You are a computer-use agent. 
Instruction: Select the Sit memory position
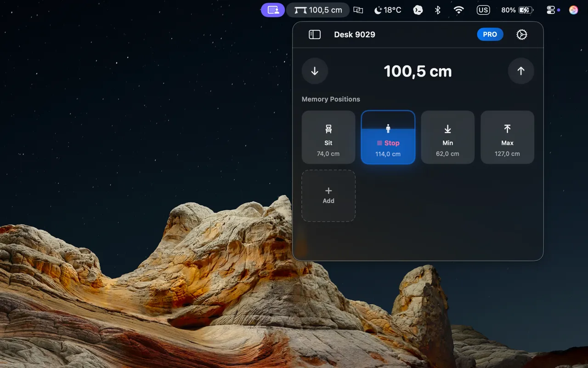tap(328, 137)
